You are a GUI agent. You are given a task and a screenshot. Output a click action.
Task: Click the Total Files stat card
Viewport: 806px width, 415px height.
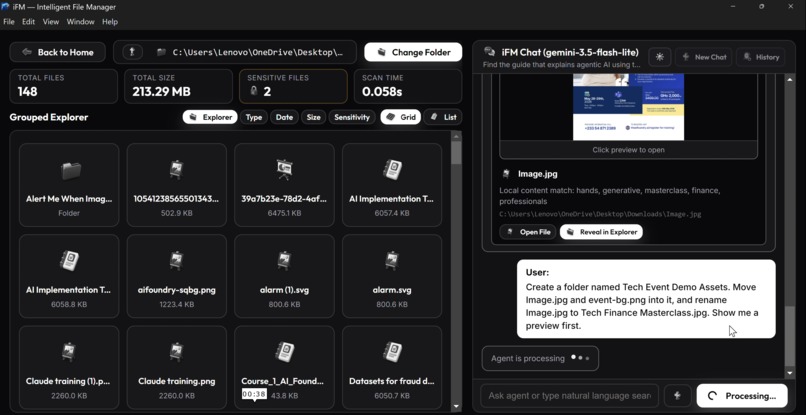tap(64, 86)
